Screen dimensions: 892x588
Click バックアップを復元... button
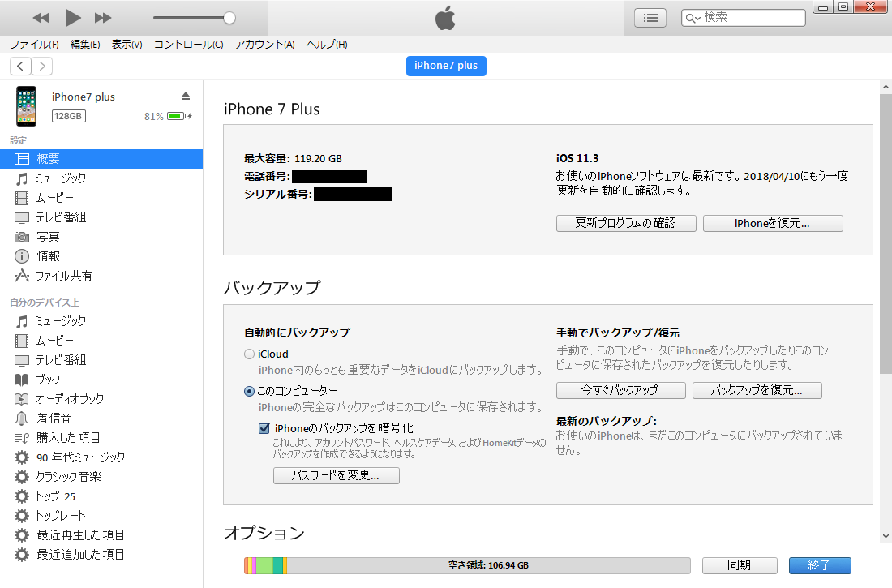[x=757, y=390]
